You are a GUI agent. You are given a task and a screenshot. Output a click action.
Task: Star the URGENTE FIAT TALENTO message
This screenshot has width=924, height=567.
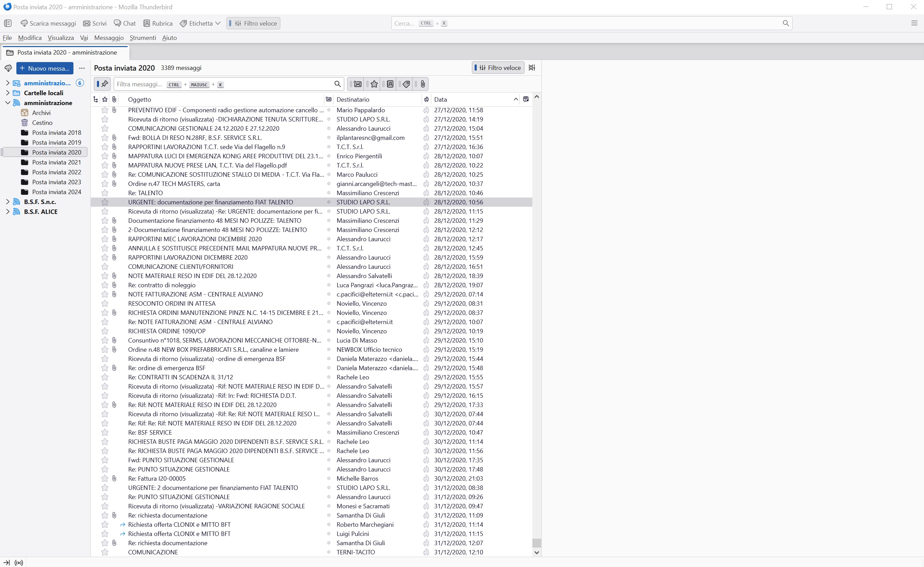click(x=105, y=202)
